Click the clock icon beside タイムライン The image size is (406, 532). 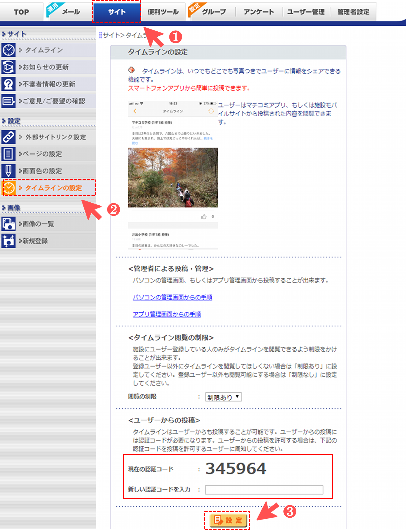(x=8, y=50)
